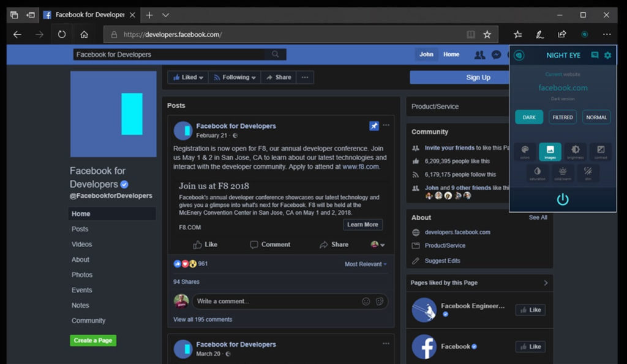Click the friend requests icon on Facebook
The image size is (627, 364).
[x=480, y=54]
